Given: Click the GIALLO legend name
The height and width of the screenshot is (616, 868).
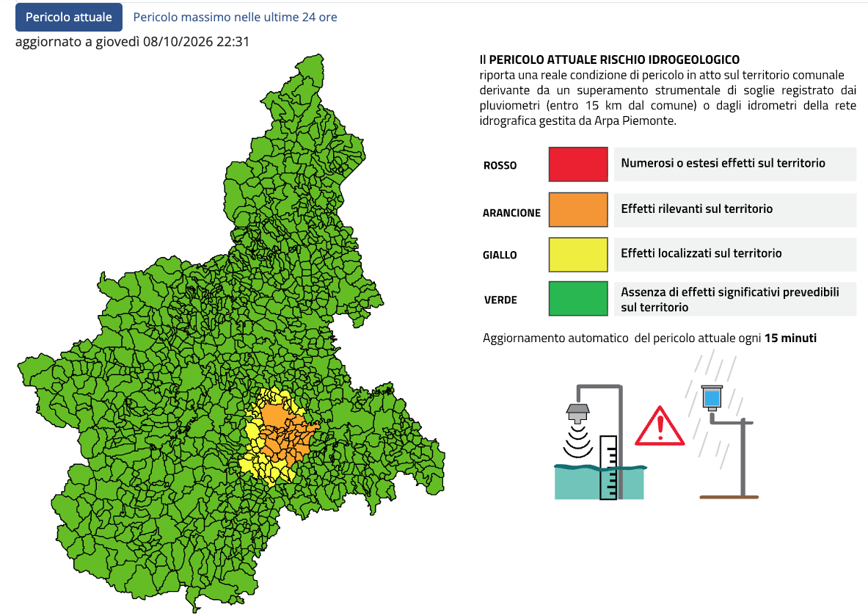Looking at the screenshot, I should [500, 255].
